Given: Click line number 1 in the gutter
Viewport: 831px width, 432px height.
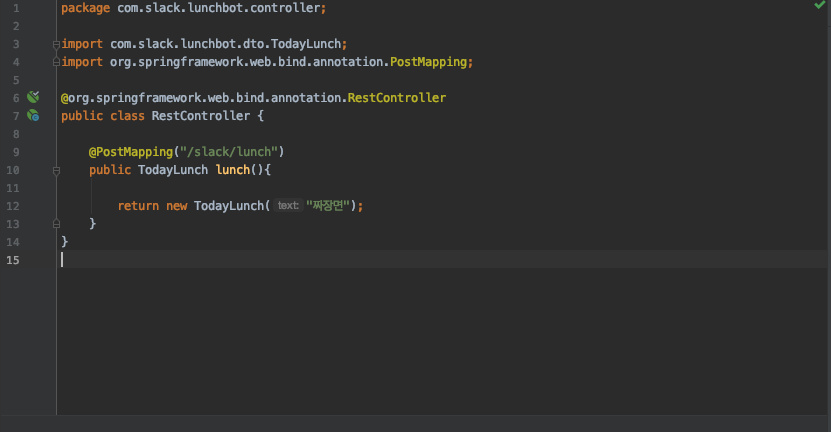Looking at the screenshot, I should 16,8.
